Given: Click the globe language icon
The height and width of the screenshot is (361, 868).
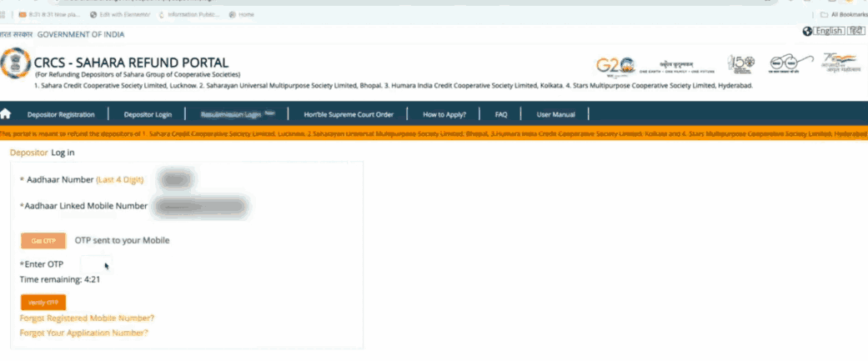Looking at the screenshot, I should (x=807, y=32).
